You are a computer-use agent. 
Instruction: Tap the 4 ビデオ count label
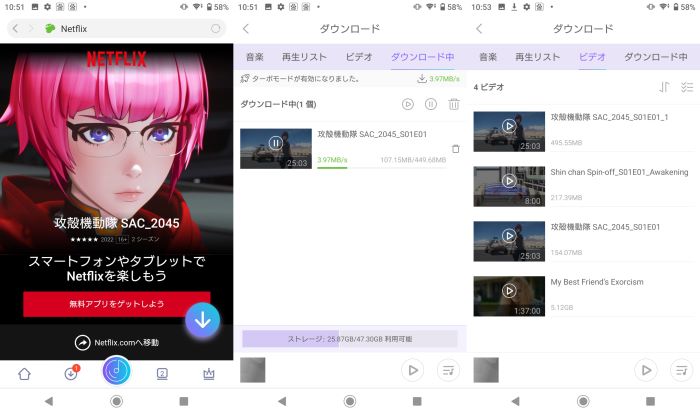489,87
